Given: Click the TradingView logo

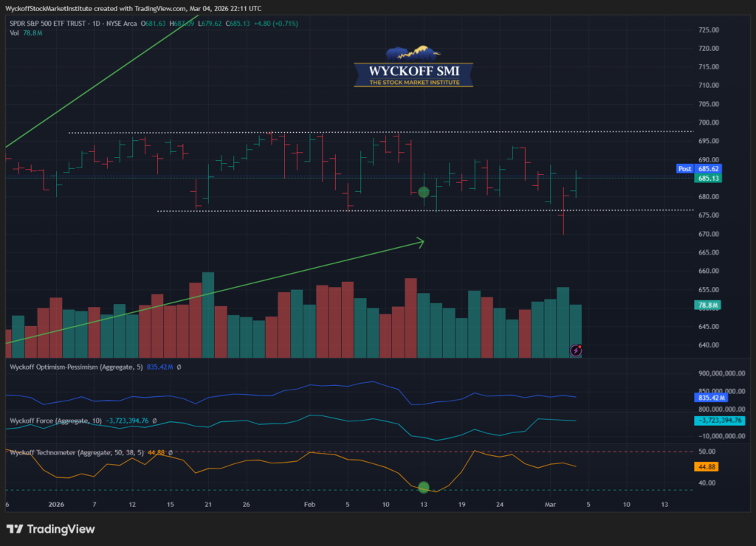Looking at the screenshot, I should [51, 529].
